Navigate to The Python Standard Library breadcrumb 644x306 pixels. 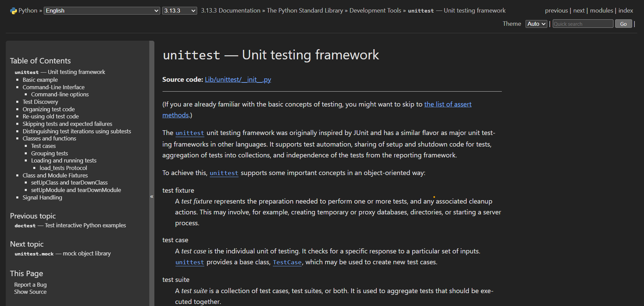[x=305, y=11]
